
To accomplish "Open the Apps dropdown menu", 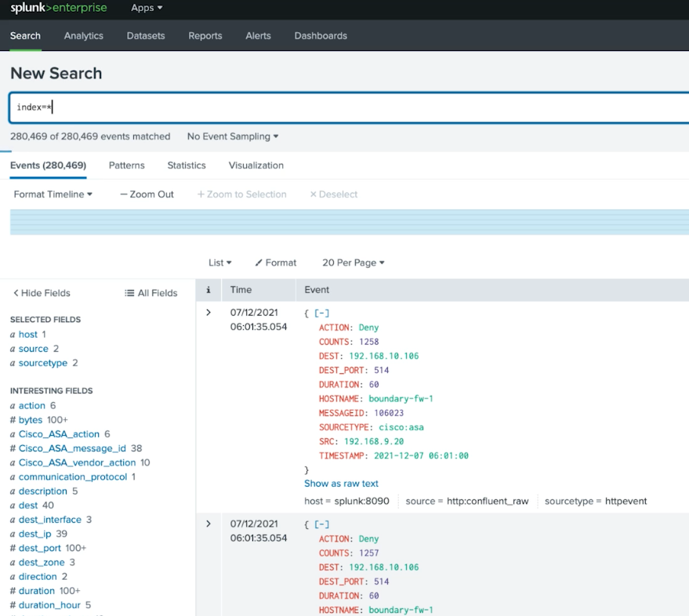I will 147,8.
